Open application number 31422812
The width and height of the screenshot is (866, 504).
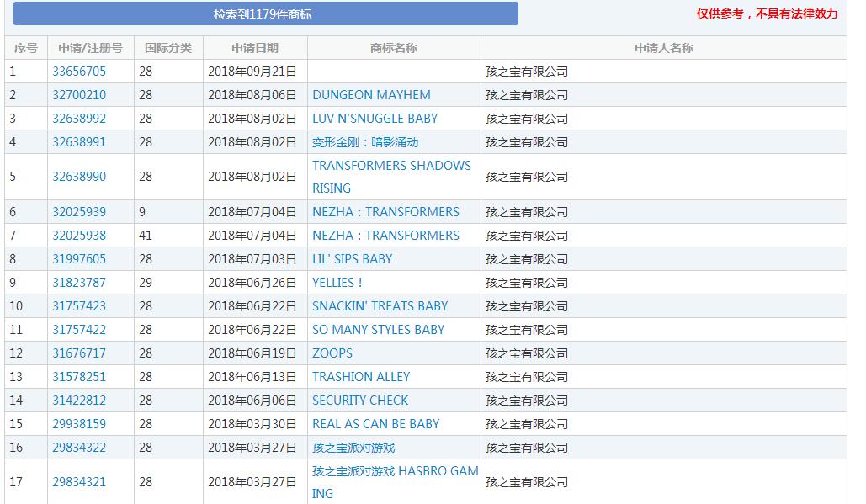click(x=79, y=401)
